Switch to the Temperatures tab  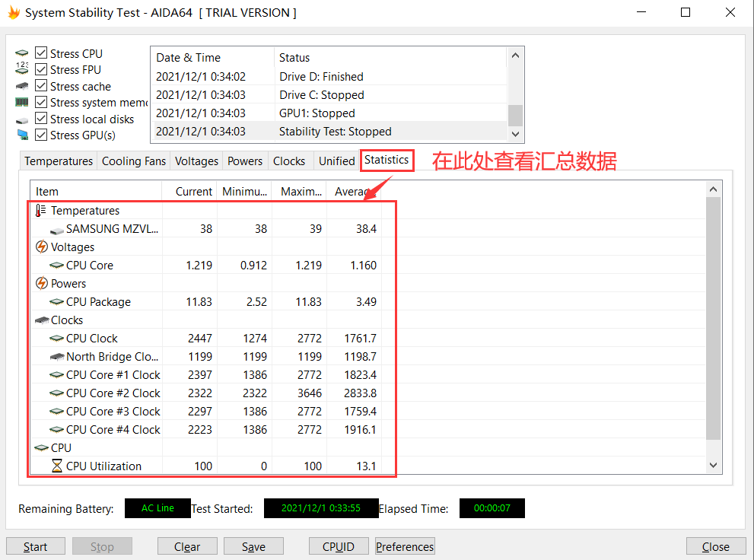point(59,161)
